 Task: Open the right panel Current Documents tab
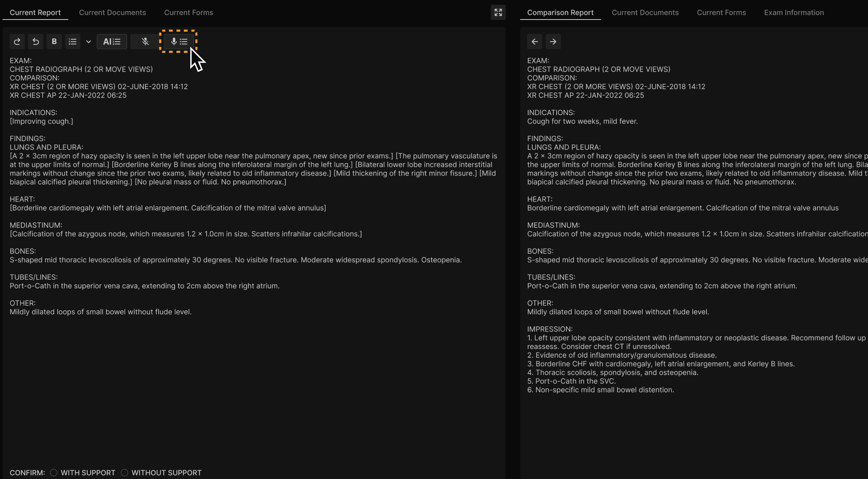pyautogui.click(x=645, y=13)
